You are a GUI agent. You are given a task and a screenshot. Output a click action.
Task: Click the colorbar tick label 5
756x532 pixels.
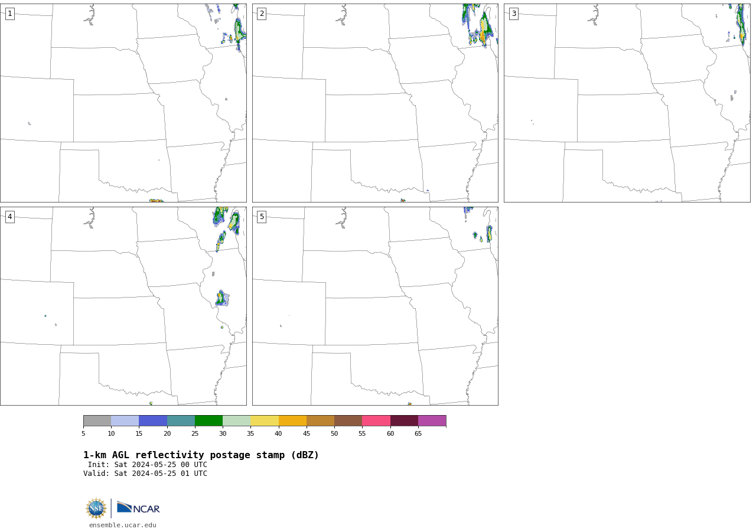pyautogui.click(x=83, y=433)
